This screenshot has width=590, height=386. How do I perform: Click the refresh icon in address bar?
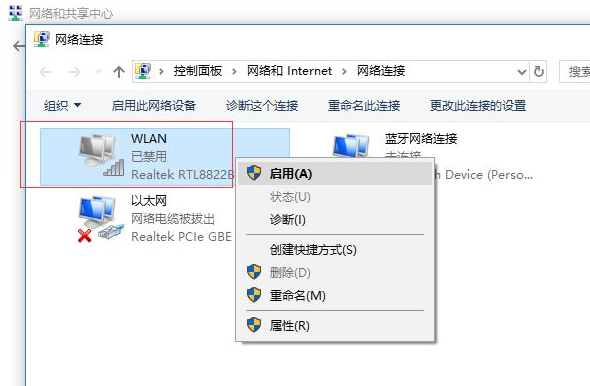point(539,71)
